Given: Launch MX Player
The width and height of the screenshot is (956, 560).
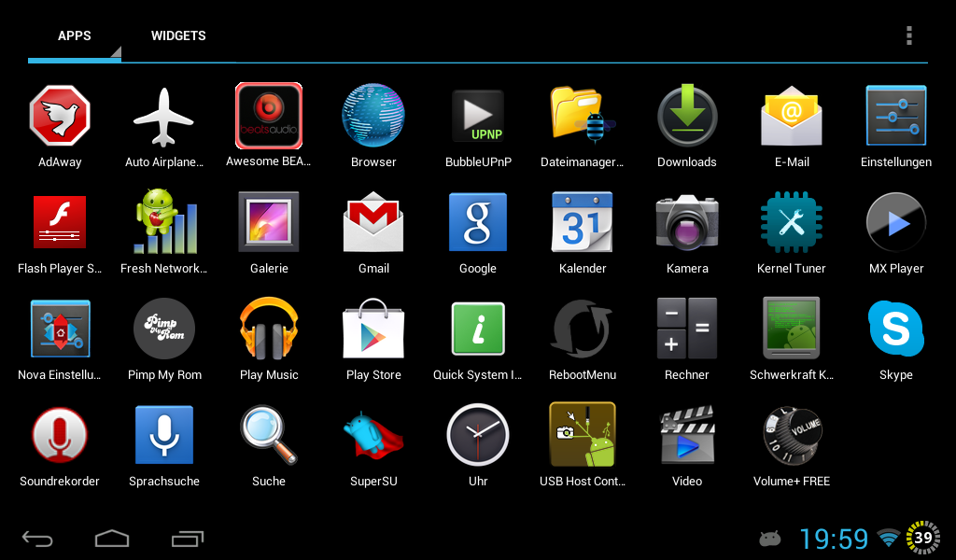Looking at the screenshot, I should tap(896, 222).
